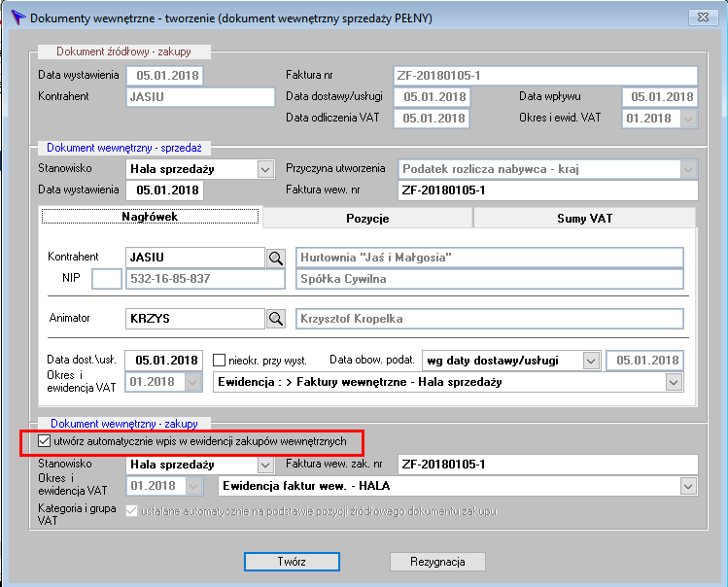Click the 'Faktura wew. nr' input field
The height and width of the screenshot is (587, 728).
pyautogui.click(x=548, y=190)
